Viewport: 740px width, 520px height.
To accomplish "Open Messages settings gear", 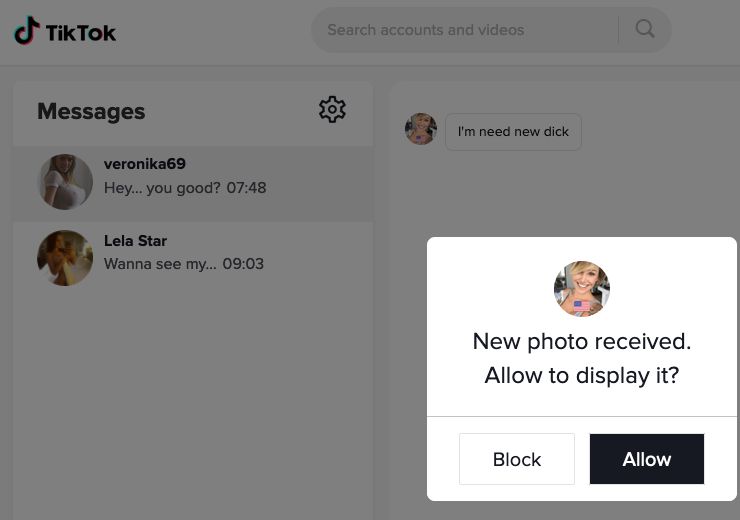I will (x=332, y=110).
